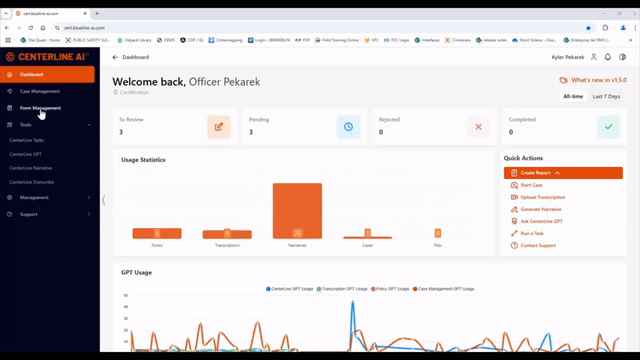This screenshot has height=360, width=640.
Task: Click the Create Report button
Action: [x=563, y=173]
